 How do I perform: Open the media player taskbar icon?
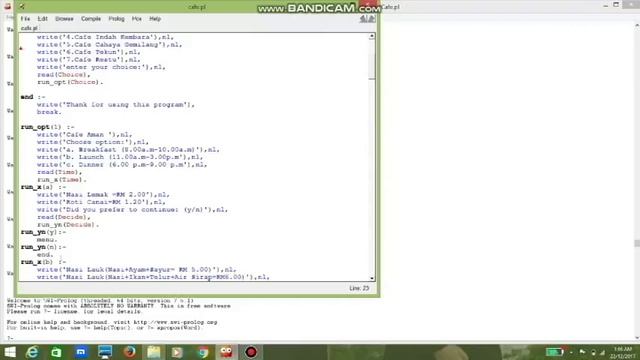click(x=178, y=352)
